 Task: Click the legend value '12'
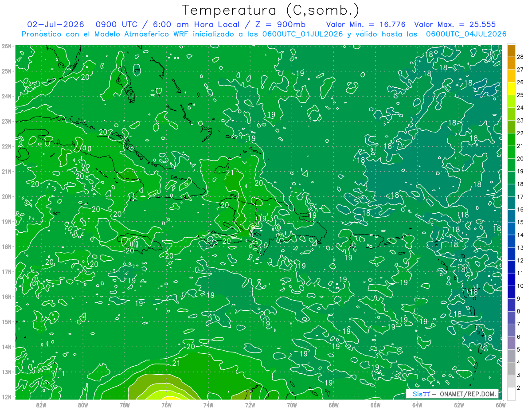coord(520,260)
